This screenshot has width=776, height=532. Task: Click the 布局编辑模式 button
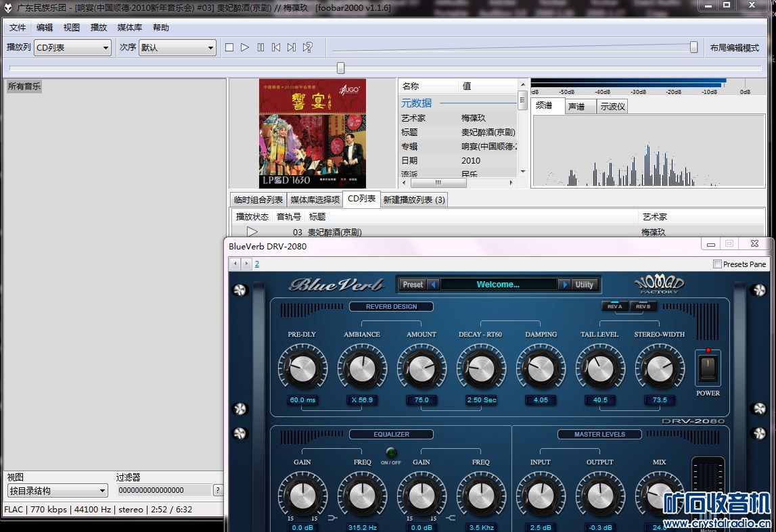pos(735,47)
